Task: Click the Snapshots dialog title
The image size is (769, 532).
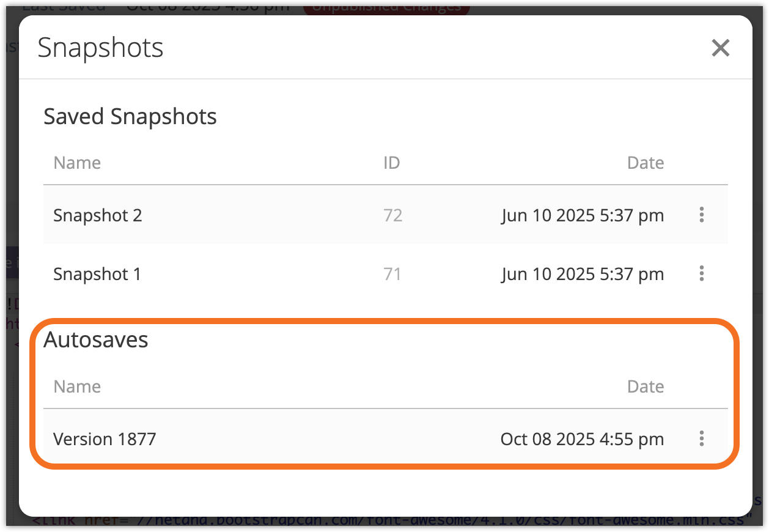Action: click(x=101, y=48)
